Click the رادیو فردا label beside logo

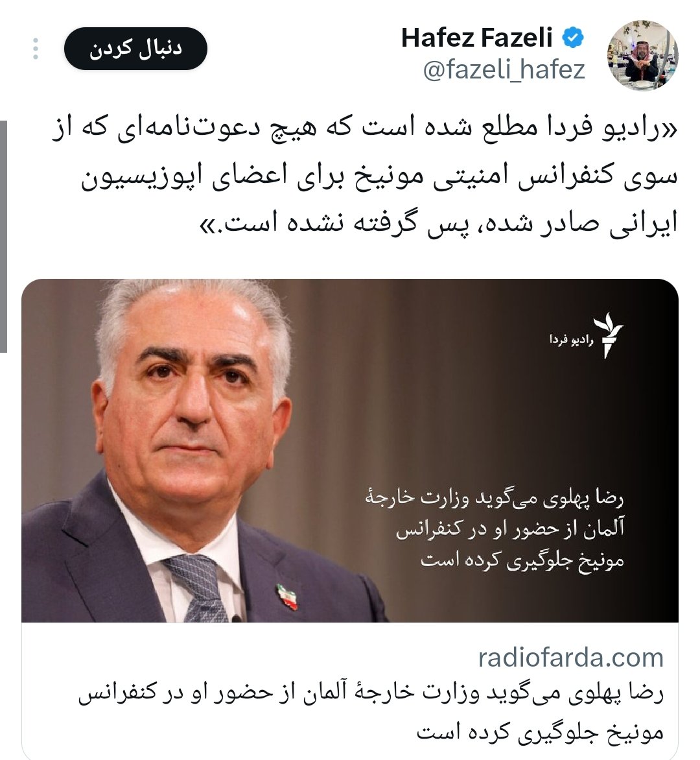tap(571, 340)
